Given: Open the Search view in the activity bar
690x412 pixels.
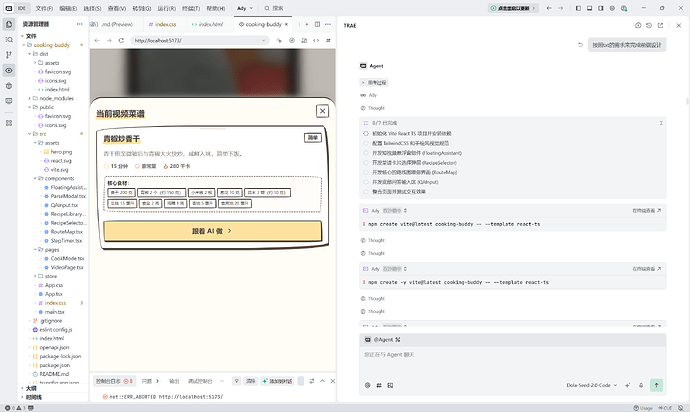Looking at the screenshot, I should [x=9, y=40].
